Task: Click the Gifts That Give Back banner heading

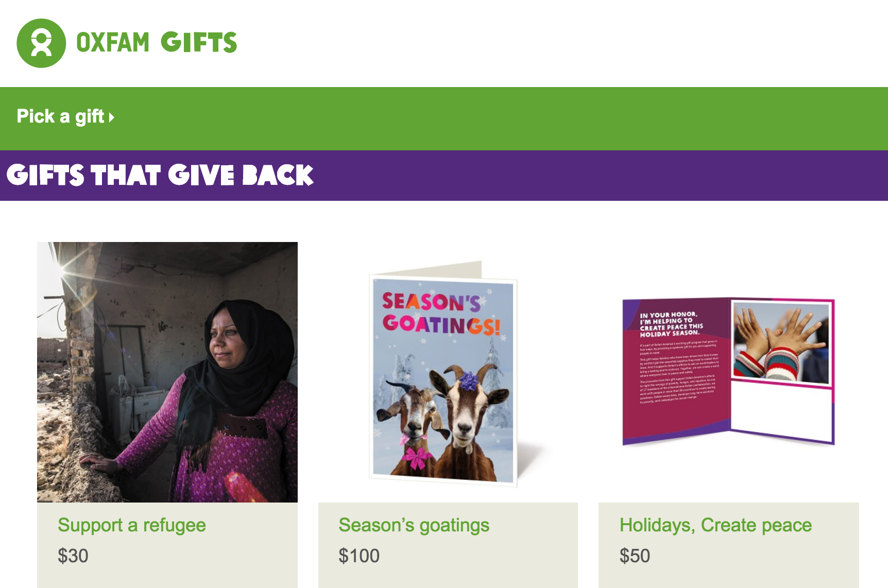Action: [x=160, y=175]
